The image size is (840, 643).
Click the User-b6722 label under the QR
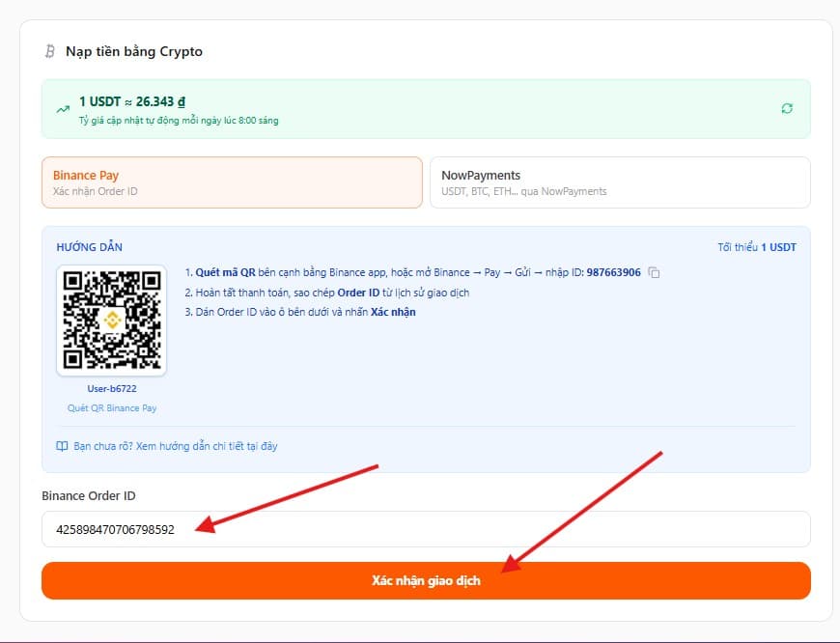111,389
